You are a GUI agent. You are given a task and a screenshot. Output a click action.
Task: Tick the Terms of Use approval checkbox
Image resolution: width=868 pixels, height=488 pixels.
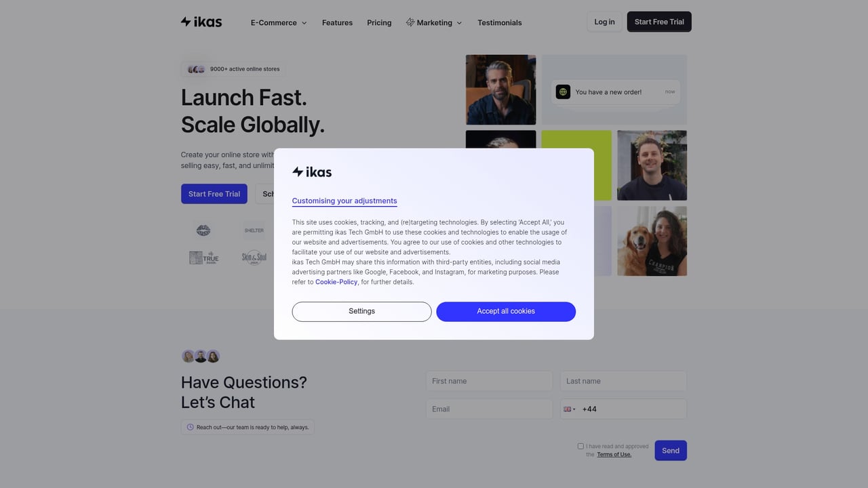click(x=580, y=446)
